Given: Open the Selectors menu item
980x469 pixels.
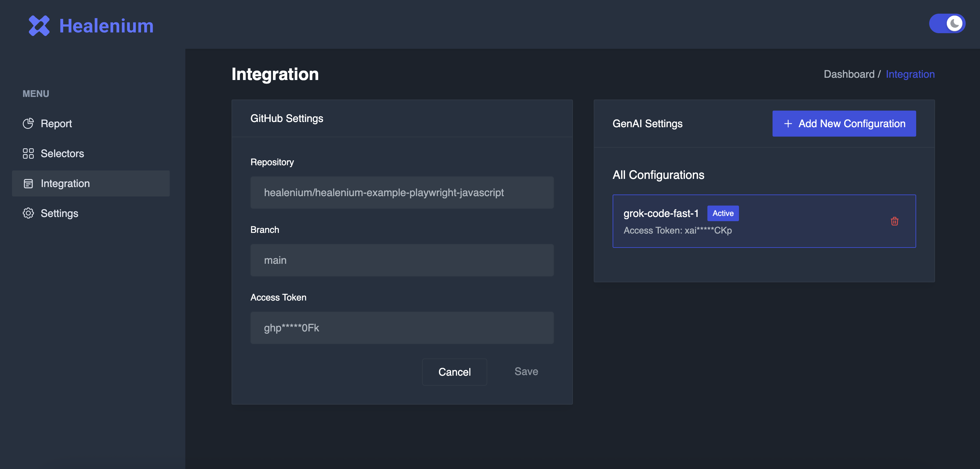Looking at the screenshot, I should pos(63,154).
